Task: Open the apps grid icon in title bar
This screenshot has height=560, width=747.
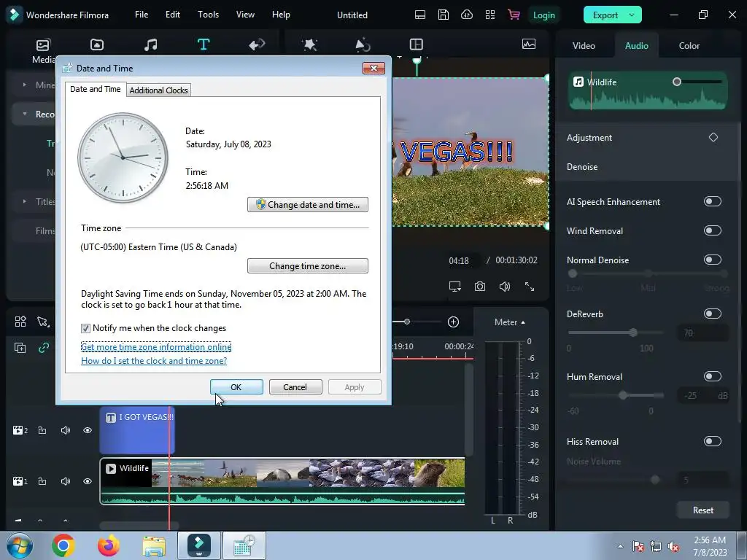Action: pyautogui.click(x=489, y=15)
